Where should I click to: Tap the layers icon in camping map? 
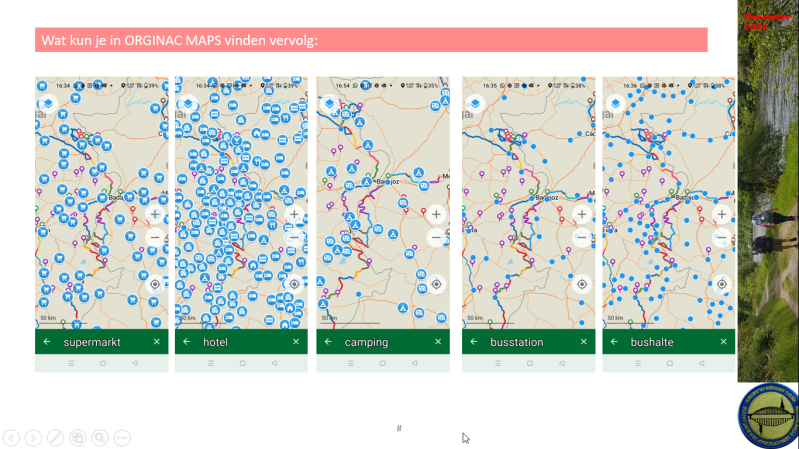point(330,104)
